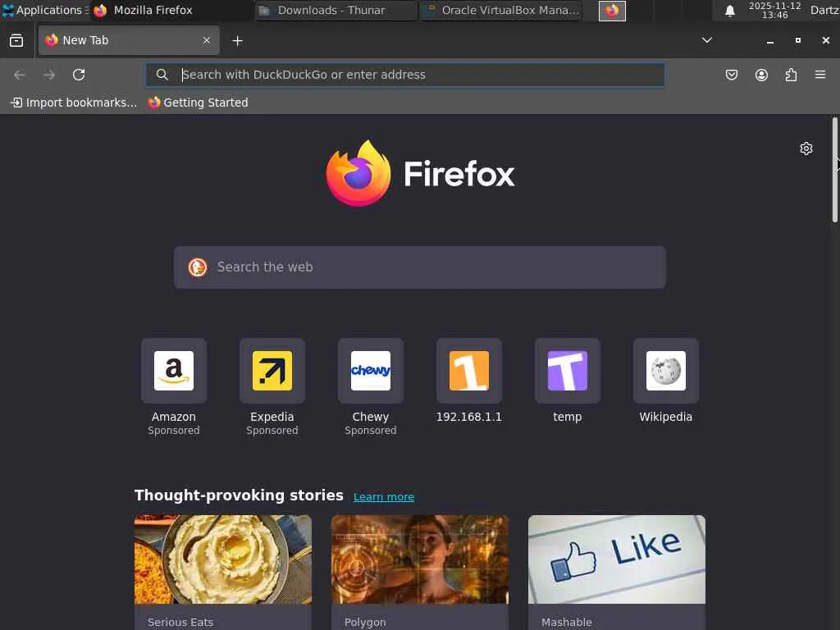Click DuckDuckGo logo in search box
The image size is (840, 630).
pos(198,267)
